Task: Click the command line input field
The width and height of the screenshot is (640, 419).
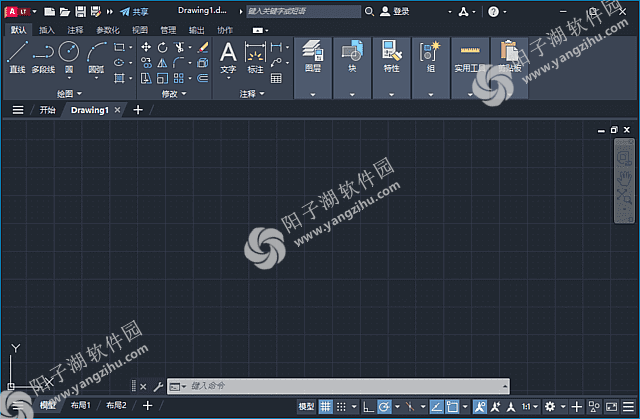Action: click(x=338, y=386)
